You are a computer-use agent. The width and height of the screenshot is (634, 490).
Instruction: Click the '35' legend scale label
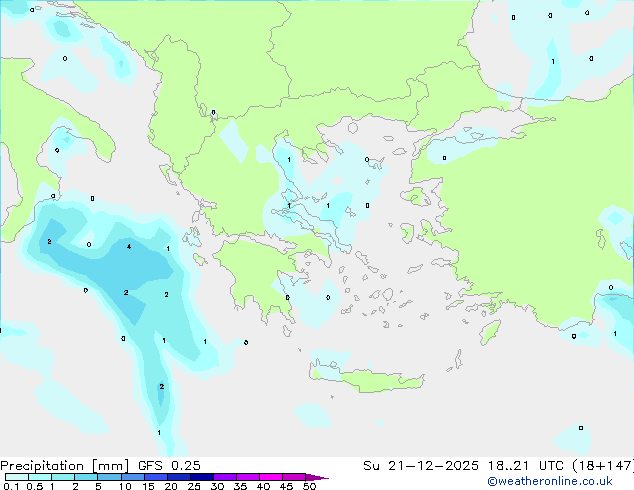click(x=240, y=486)
